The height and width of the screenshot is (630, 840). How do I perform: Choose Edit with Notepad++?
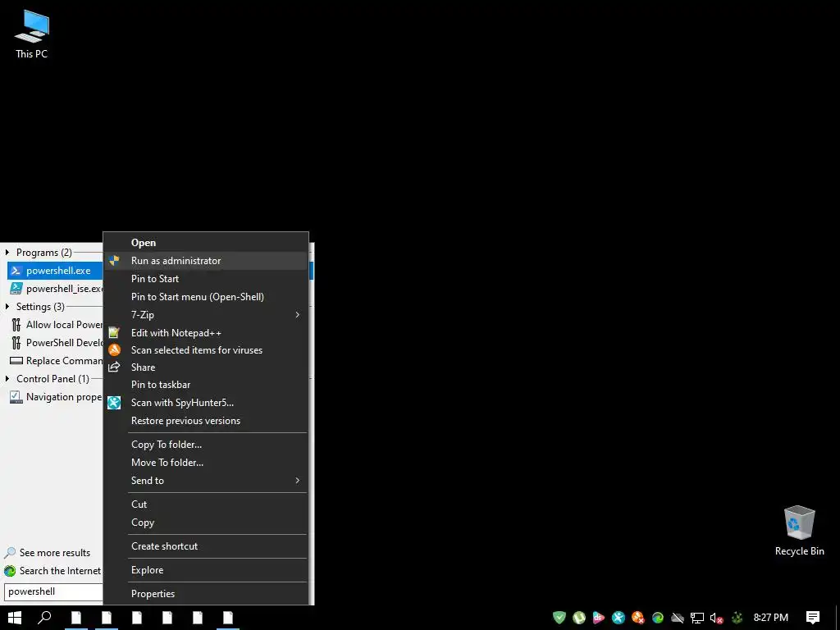[206, 333]
